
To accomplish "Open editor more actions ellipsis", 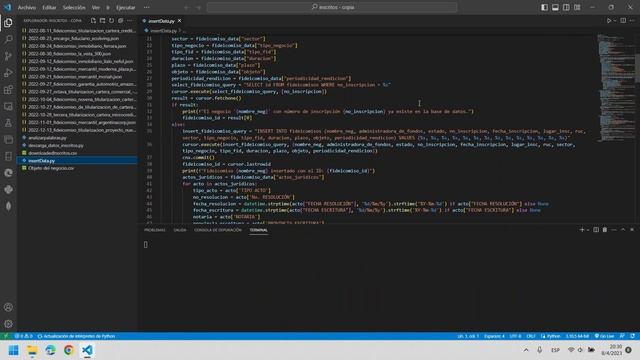I will (x=632, y=20).
